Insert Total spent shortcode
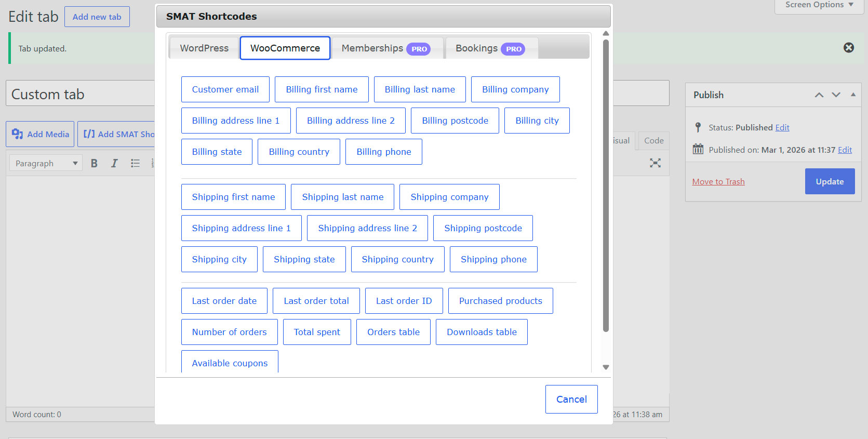Viewport: 868px width, 439px height. pyautogui.click(x=317, y=332)
